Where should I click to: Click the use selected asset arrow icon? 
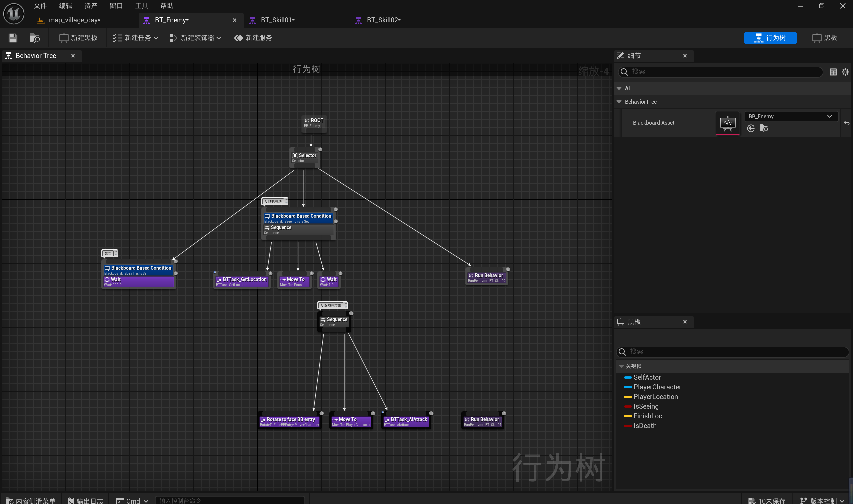click(751, 128)
